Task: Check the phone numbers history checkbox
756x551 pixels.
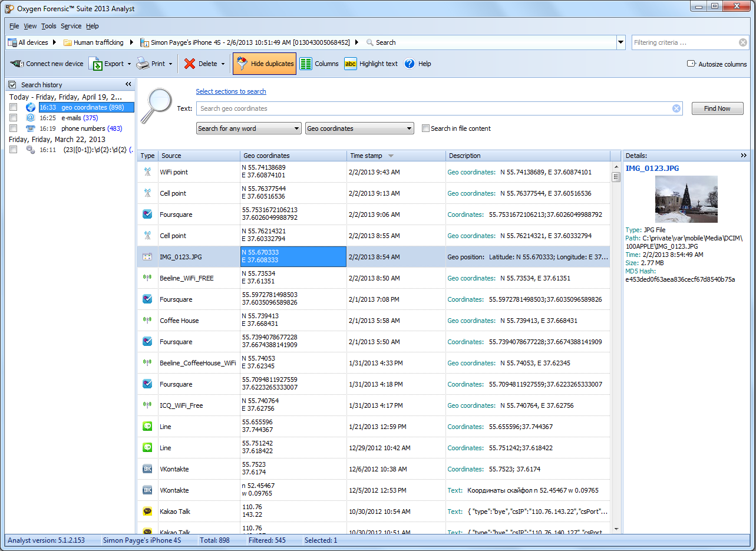Action: coord(13,128)
